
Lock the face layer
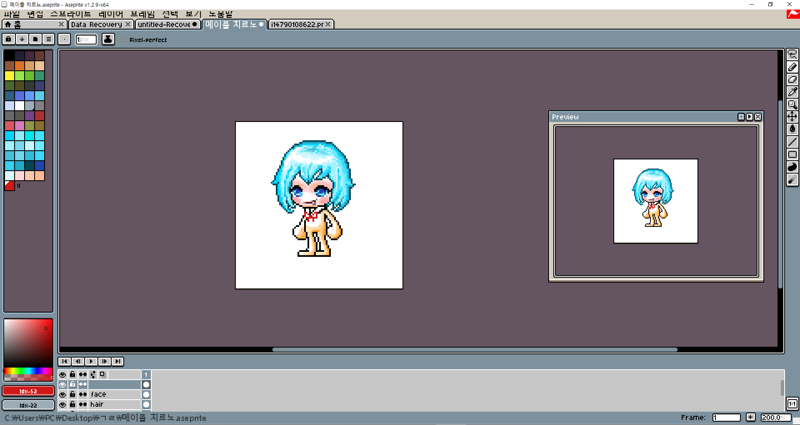click(x=72, y=394)
